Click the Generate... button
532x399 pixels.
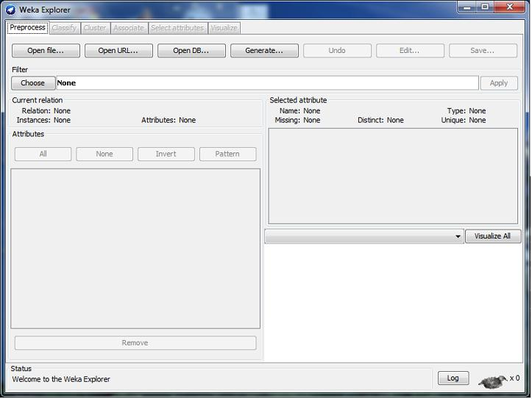pos(264,51)
